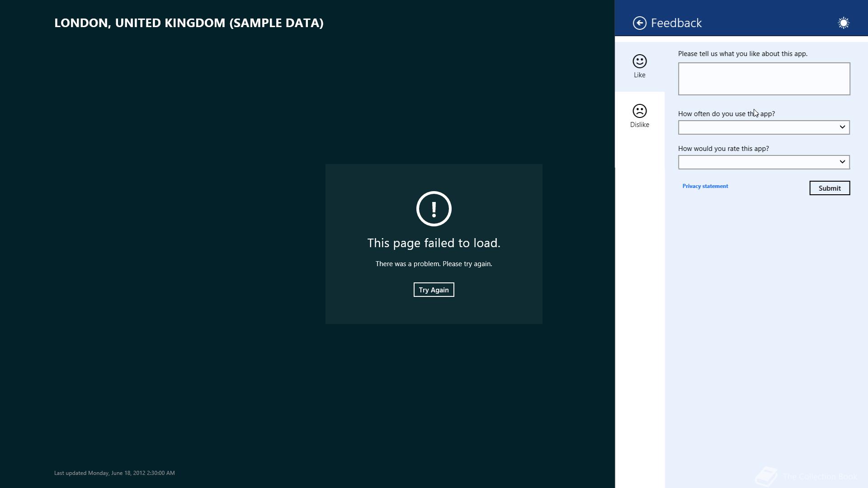Click the Feedback panel title text

tap(676, 23)
